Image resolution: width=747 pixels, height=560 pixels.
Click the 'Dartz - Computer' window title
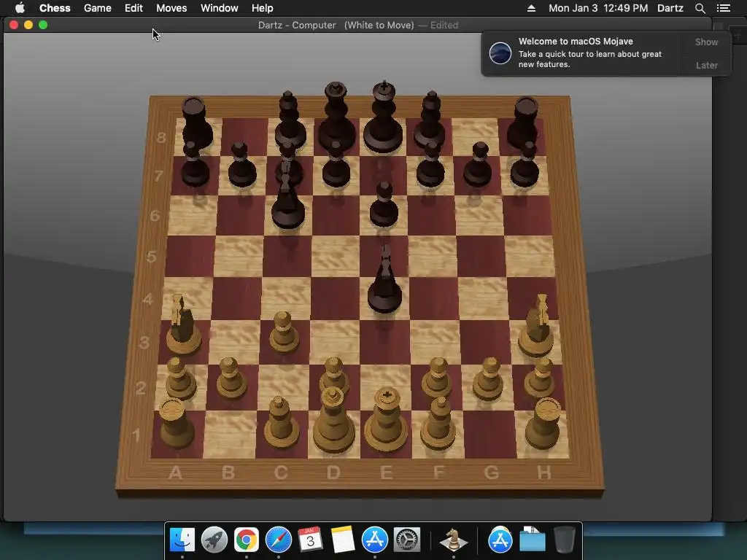point(297,26)
